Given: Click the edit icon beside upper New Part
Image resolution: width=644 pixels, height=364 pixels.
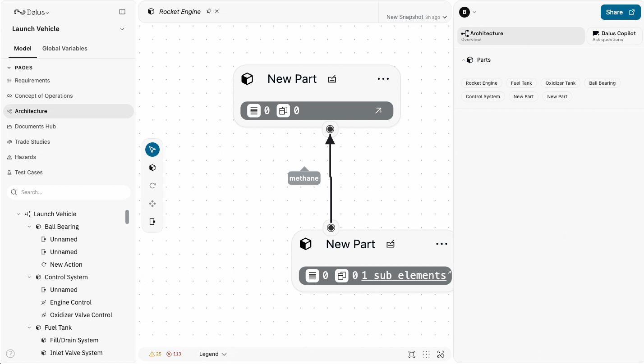Looking at the screenshot, I should (x=332, y=79).
